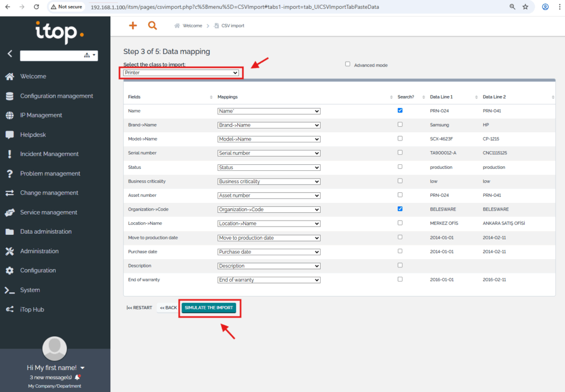The width and height of the screenshot is (565, 392).
Task: Click the organization filter input field
Action: [x=51, y=55]
